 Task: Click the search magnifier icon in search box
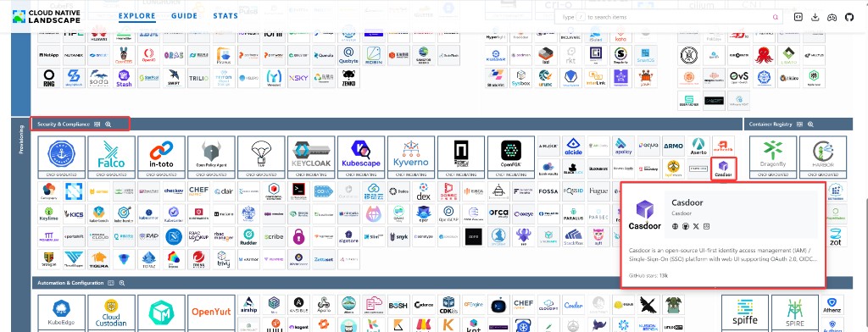pyautogui.click(x=775, y=17)
